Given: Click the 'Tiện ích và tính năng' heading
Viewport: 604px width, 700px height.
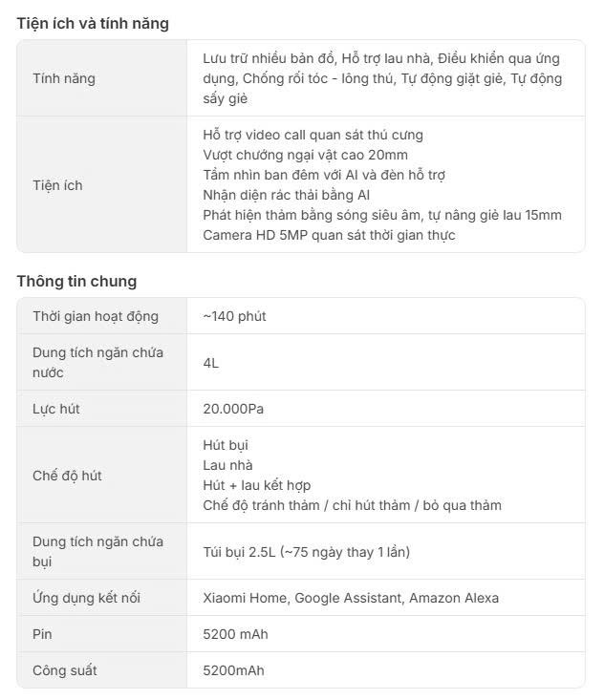Looking at the screenshot, I should click(x=93, y=24).
